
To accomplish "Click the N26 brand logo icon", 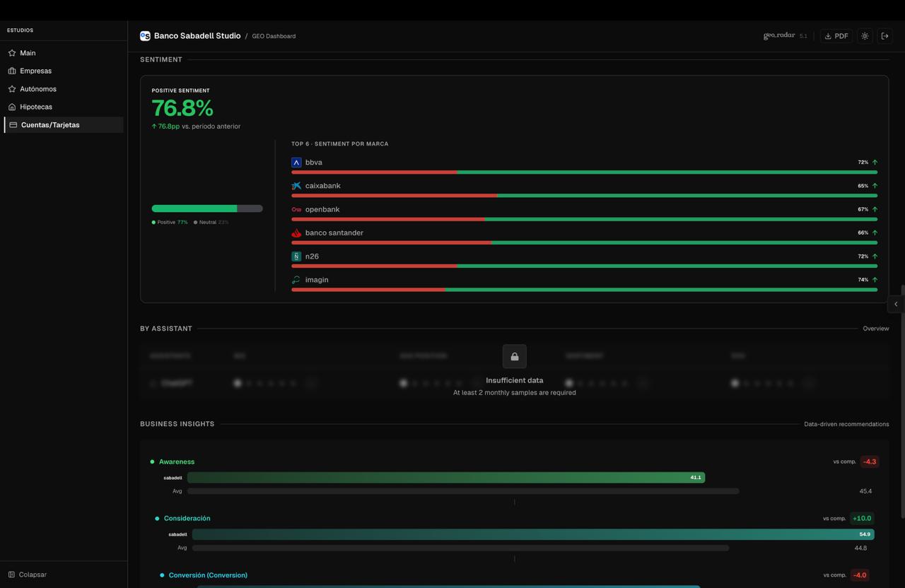I will coord(296,257).
